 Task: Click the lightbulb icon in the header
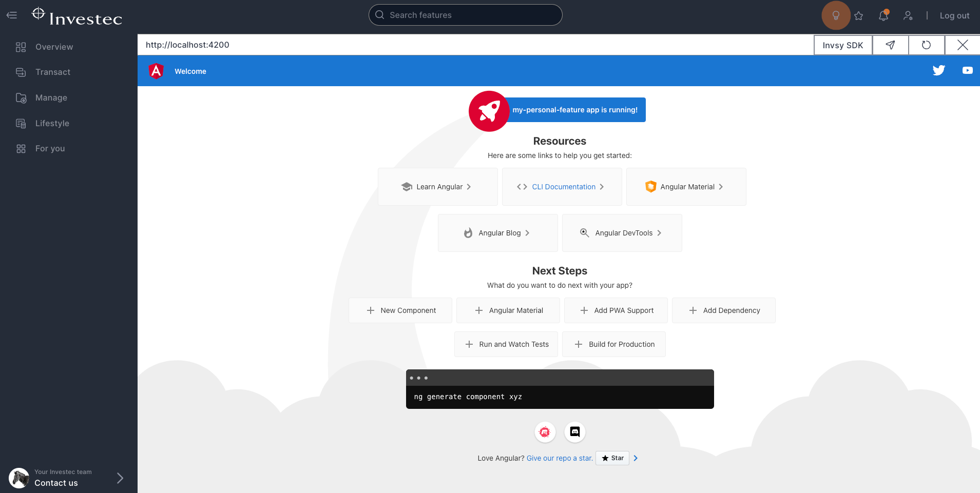pos(836,15)
